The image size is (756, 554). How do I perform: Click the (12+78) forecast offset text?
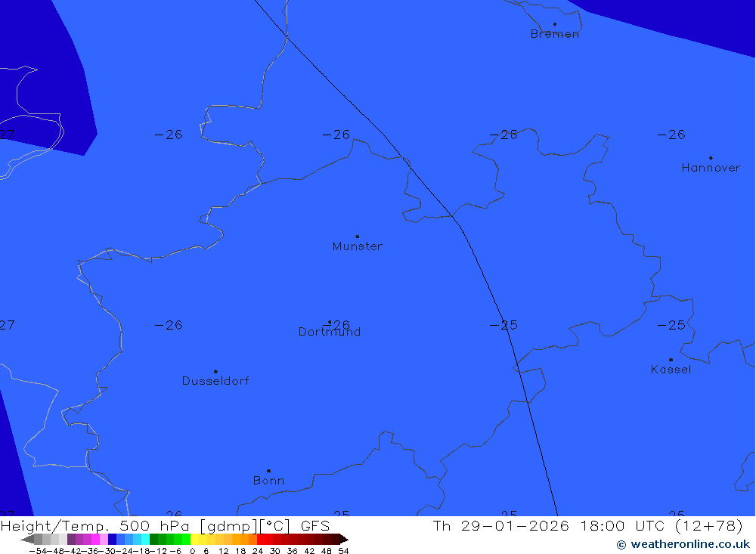click(709, 525)
